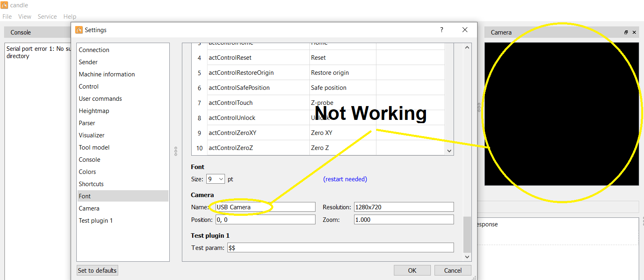
Task: Click the candle app icon in title bar
Action: tap(4, 5)
